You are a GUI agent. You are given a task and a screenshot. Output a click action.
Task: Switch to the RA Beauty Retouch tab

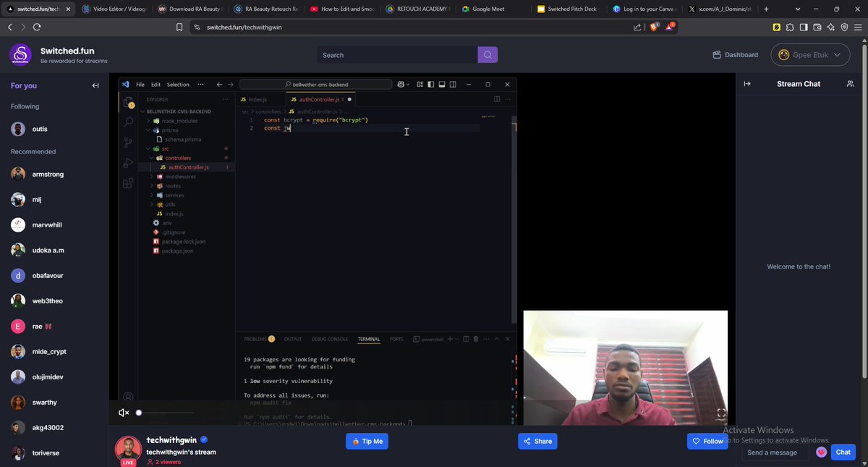(x=265, y=9)
